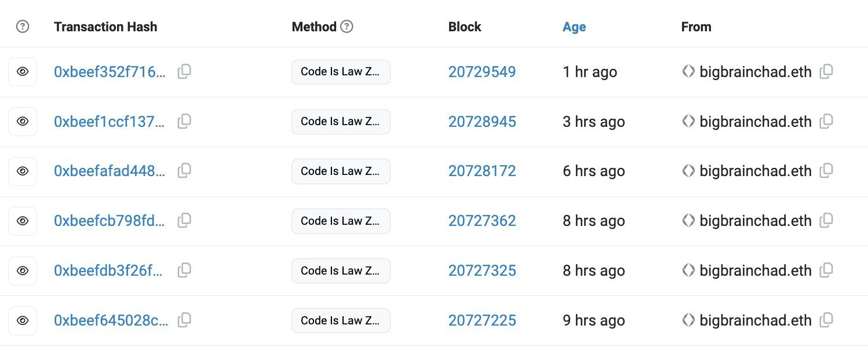Toggle preview eye for block 20728945 row
The width and height of the screenshot is (868, 347).
23,122
